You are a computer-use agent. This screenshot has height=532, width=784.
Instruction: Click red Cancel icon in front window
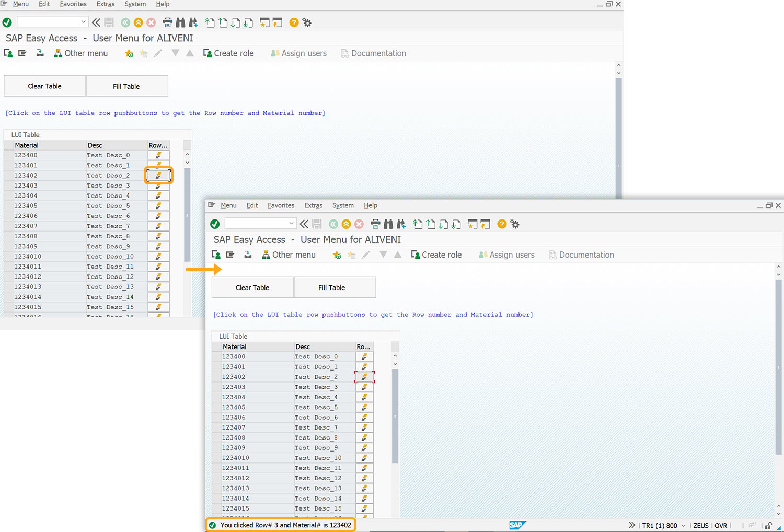[x=359, y=224]
